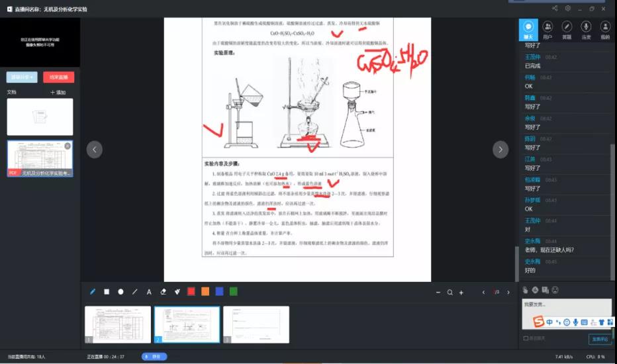This screenshot has height=364, width=617.
Task: Tick the checkbox below chat input
Action: [526, 338]
